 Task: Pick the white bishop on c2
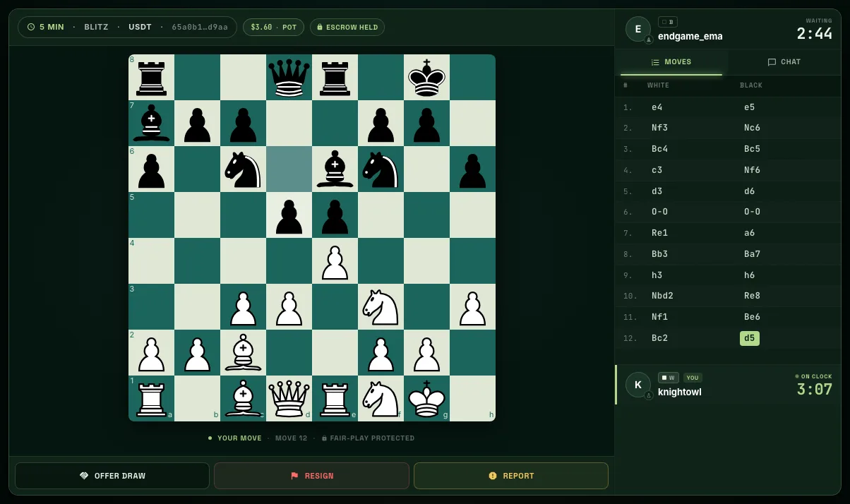pos(243,353)
